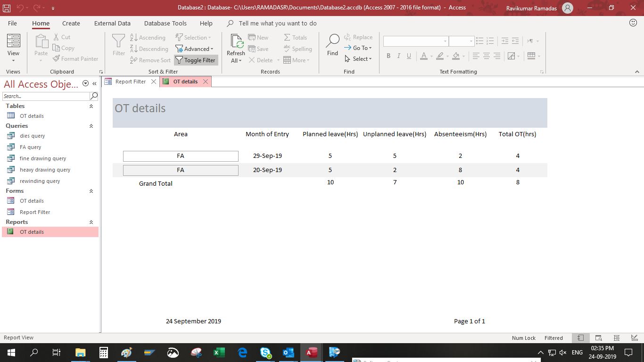This screenshot has width=644, height=362.
Task: Open the Go To dropdown
Action: 358,48
